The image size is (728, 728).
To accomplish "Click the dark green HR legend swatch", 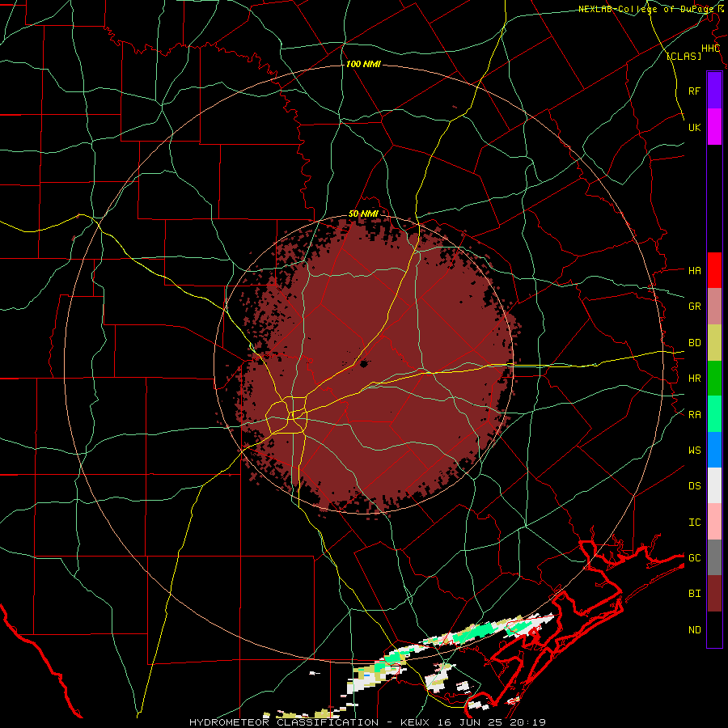I will click(x=714, y=379).
